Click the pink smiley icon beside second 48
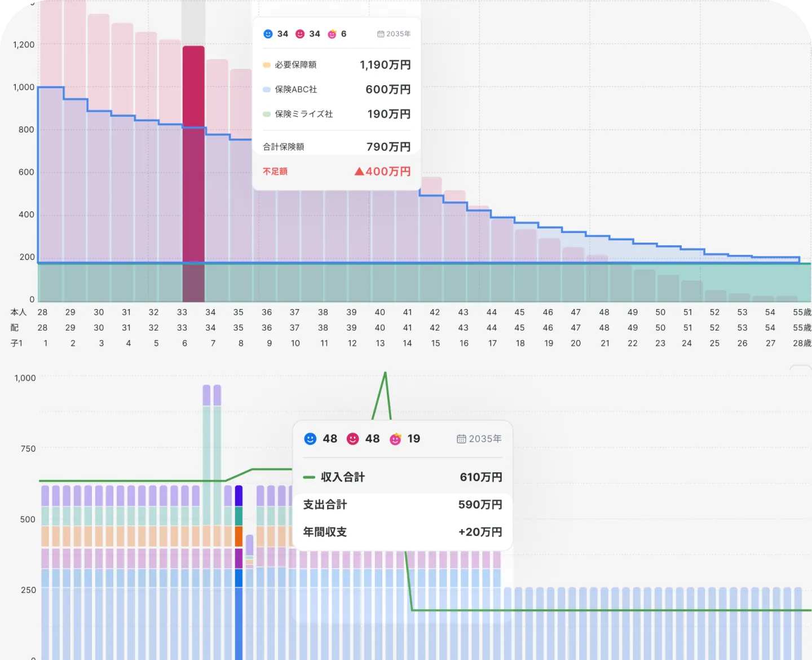Image resolution: width=812 pixels, height=660 pixels. coord(352,439)
